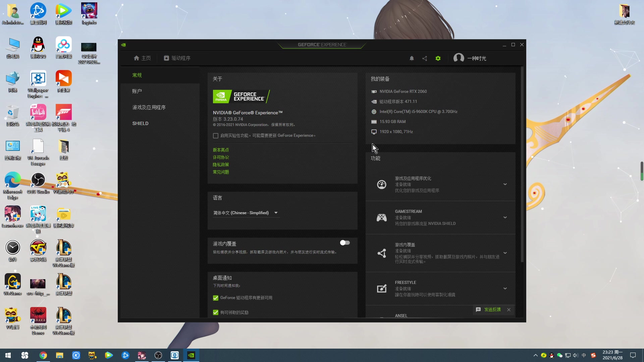
Task: Open the notifications bell in GeForce Experience
Action: pyautogui.click(x=412, y=58)
